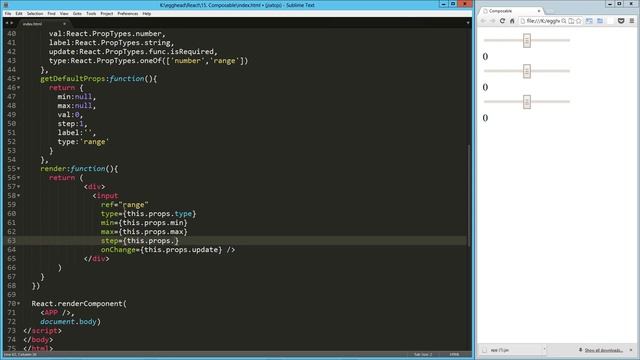This screenshot has height=360, width=640.
Task: Click 'ref="range"' on line 59
Action: tap(124, 204)
